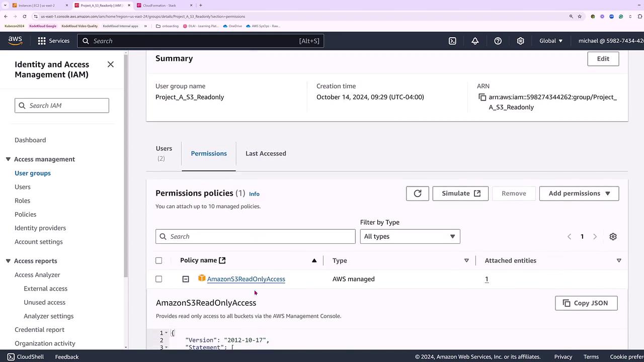
Task: Click the permissions policies Search box
Action: click(256, 236)
